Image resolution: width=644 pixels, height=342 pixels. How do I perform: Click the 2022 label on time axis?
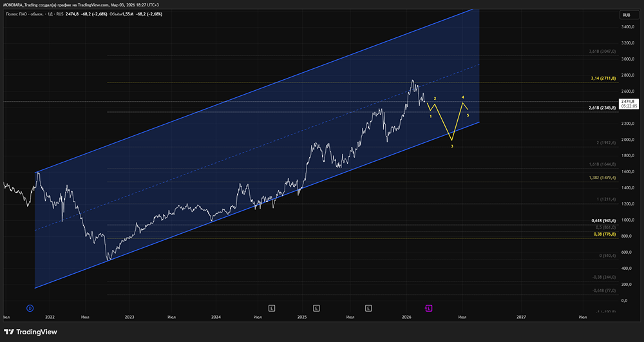coord(50,317)
